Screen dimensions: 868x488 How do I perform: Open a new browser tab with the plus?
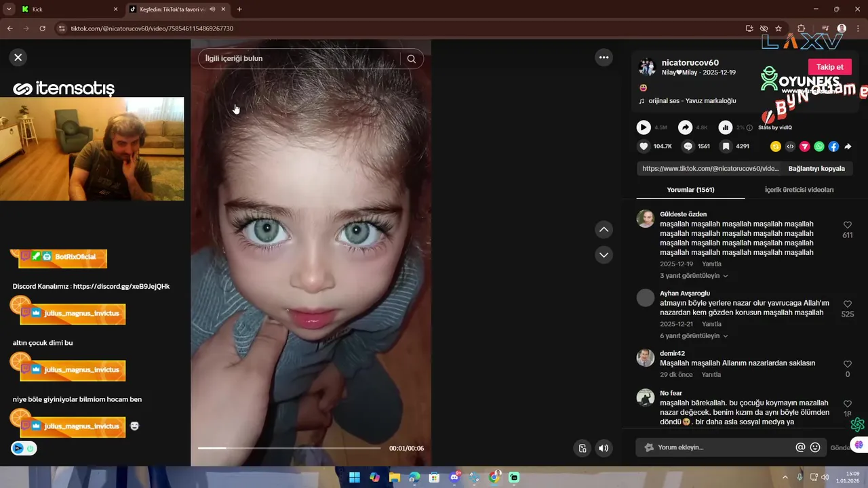[x=239, y=9]
